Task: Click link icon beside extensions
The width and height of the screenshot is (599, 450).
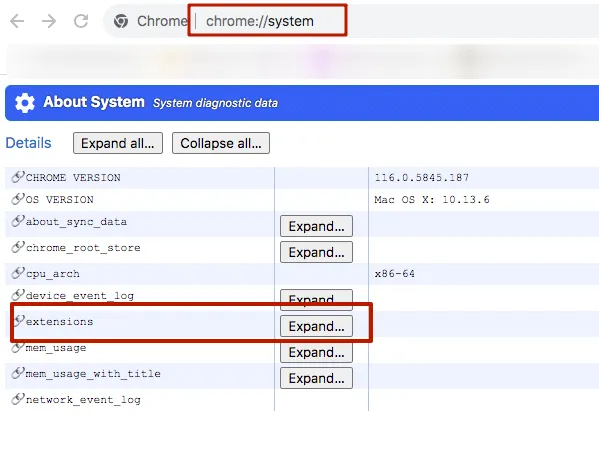Action: point(19,321)
